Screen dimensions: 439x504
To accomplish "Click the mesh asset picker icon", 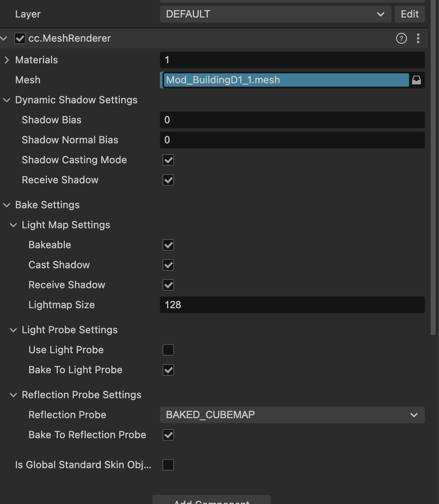I will coord(417,80).
